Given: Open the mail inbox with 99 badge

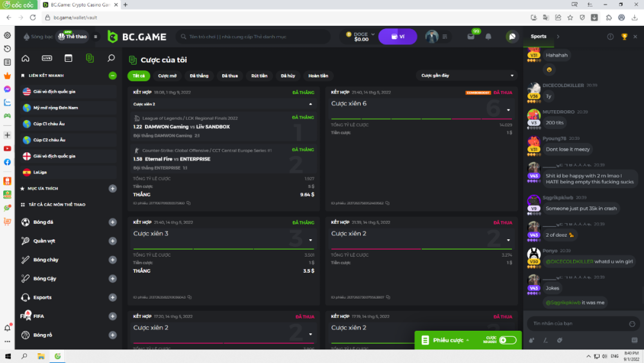Looking at the screenshot, I should pyautogui.click(x=471, y=37).
